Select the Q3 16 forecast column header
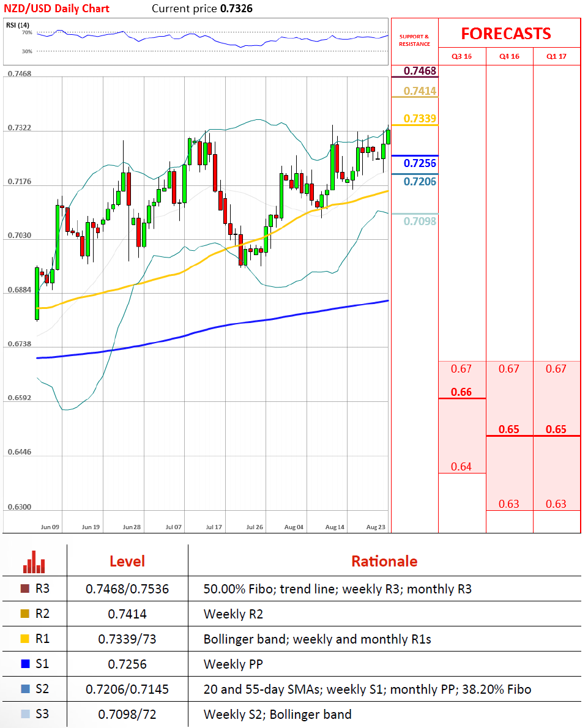The image size is (588, 728). [461, 56]
